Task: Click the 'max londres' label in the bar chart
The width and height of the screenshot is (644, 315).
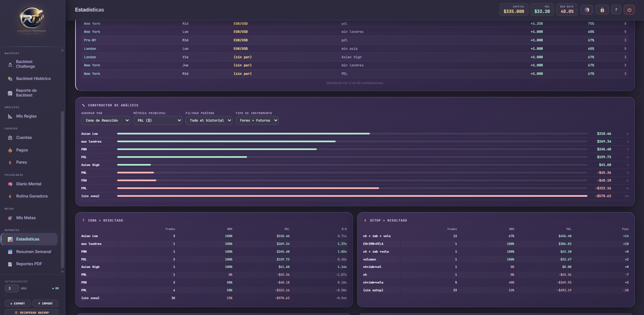Action: tap(91, 142)
